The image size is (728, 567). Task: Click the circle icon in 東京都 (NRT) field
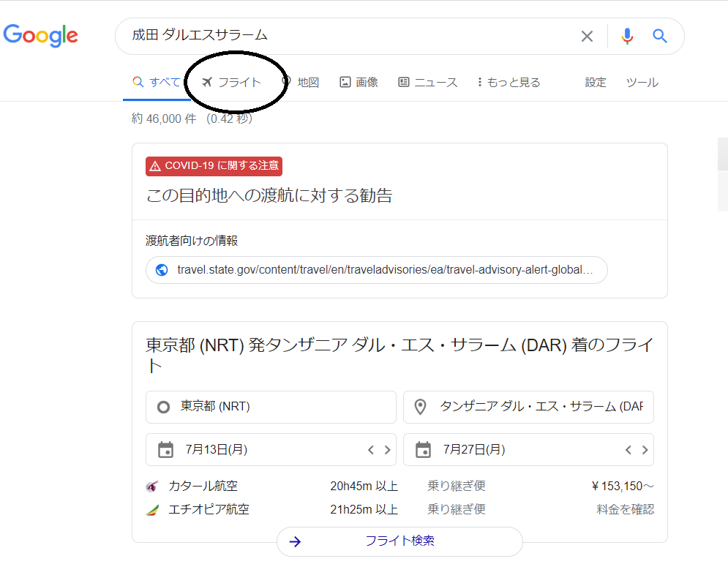[163, 408]
